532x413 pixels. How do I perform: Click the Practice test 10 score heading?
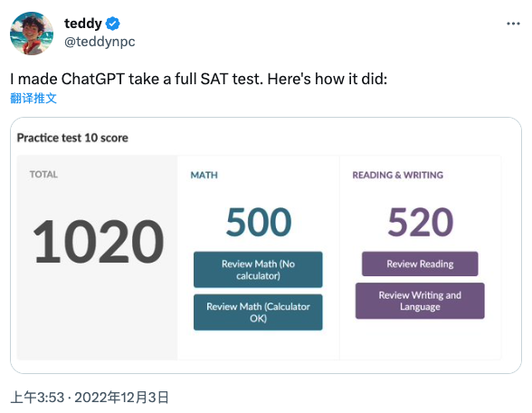point(72,138)
